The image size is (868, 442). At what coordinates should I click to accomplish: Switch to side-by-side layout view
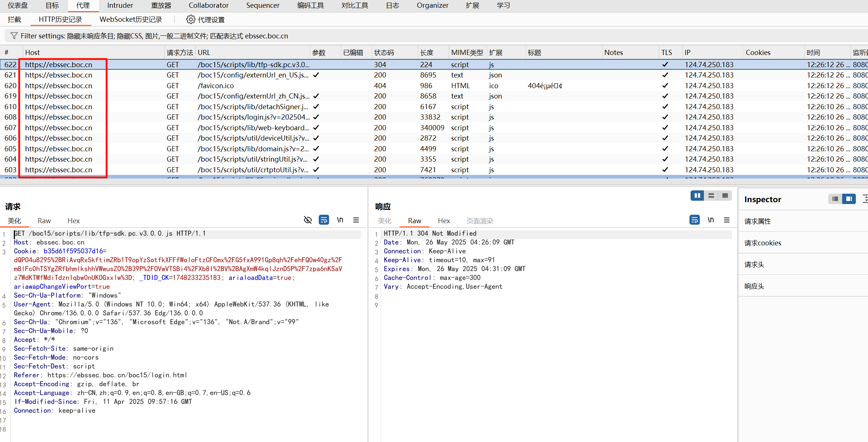[x=697, y=196]
